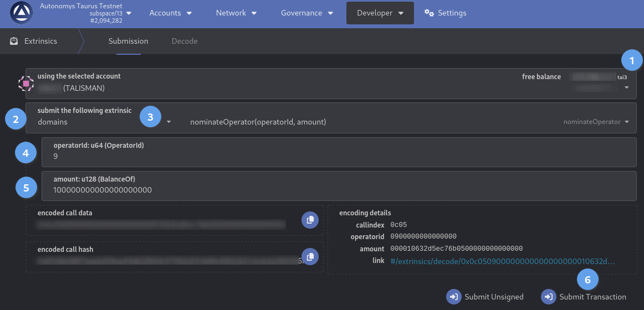Click the Autonomys network logo icon

22,13
